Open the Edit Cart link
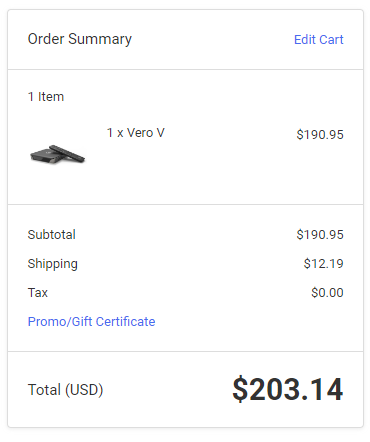Image resolution: width=370 pixels, height=442 pixels. (318, 40)
